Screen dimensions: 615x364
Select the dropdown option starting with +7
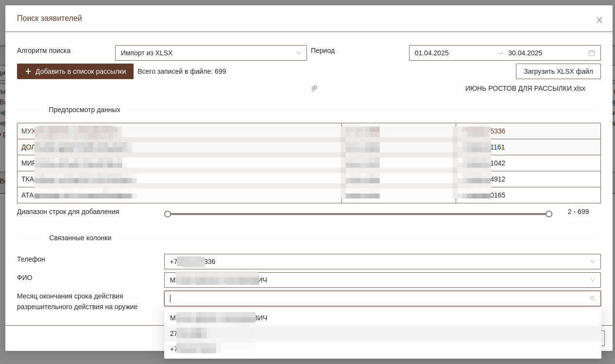pos(382,349)
